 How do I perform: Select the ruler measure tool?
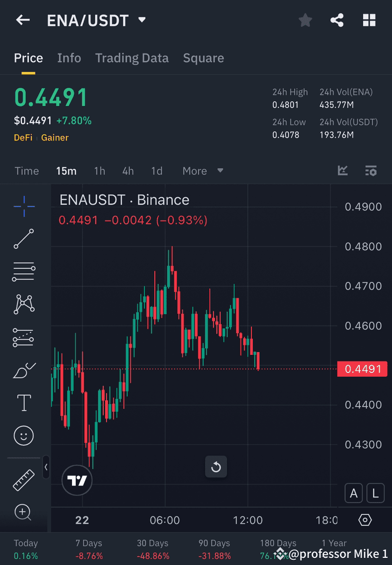(x=24, y=479)
